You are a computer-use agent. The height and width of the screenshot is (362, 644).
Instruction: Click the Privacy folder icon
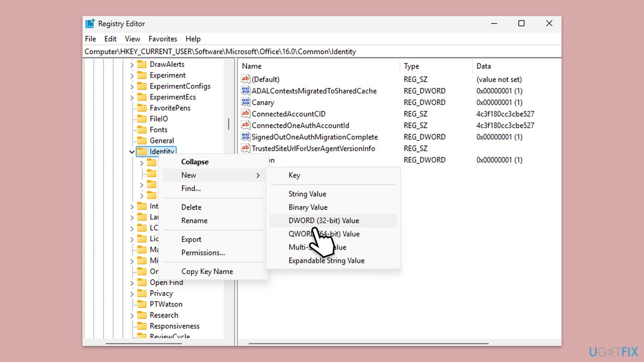(x=142, y=293)
